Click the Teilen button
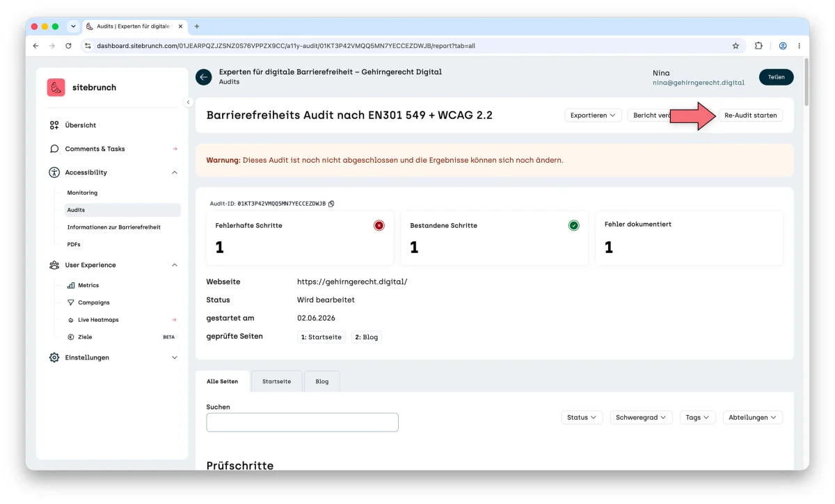The height and width of the screenshot is (504, 835). 776,77
